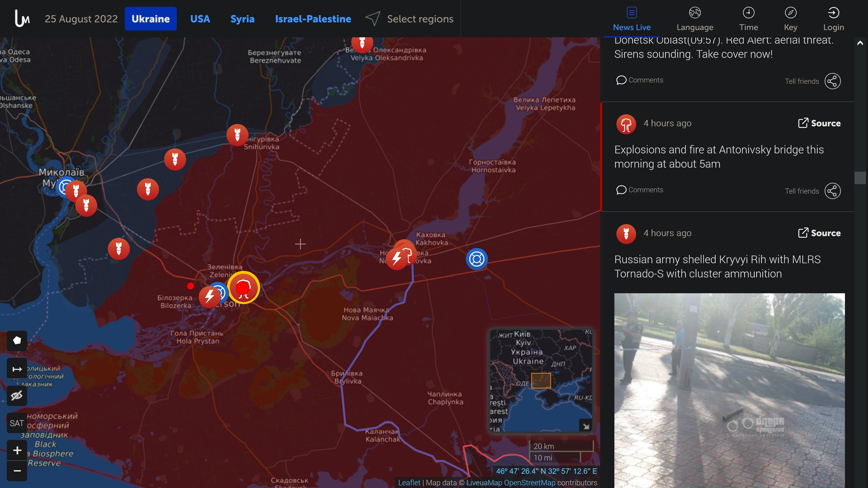Viewport: 868px width, 488px height.
Task: Zoom in the map with plus button
Action: 17,450
